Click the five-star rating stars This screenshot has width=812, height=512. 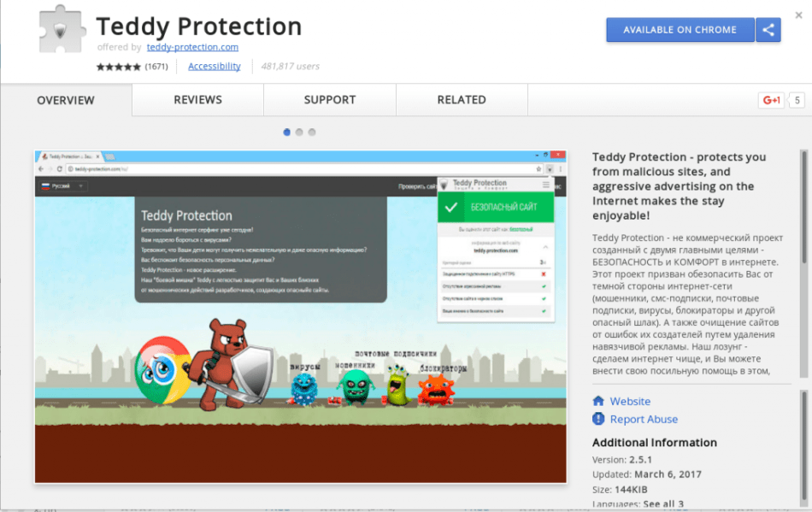[x=118, y=66]
